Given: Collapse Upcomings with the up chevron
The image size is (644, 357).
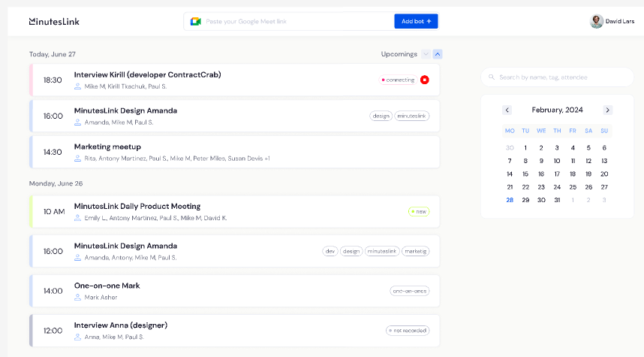Looking at the screenshot, I should [x=438, y=54].
